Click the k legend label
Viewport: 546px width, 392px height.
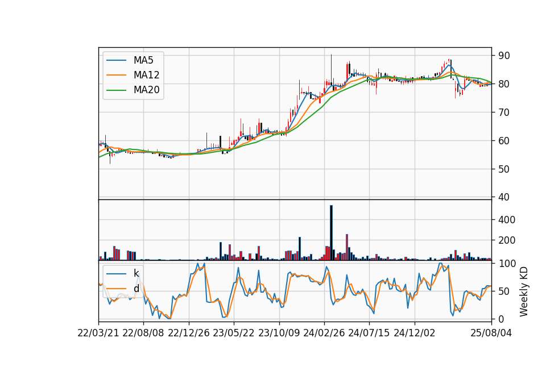pos(136,273)
